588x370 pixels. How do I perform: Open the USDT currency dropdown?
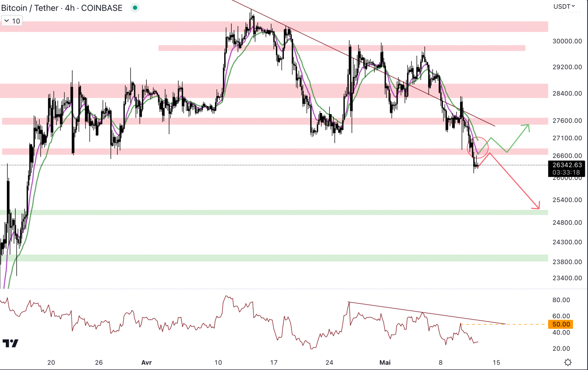(x=564, y=6)
